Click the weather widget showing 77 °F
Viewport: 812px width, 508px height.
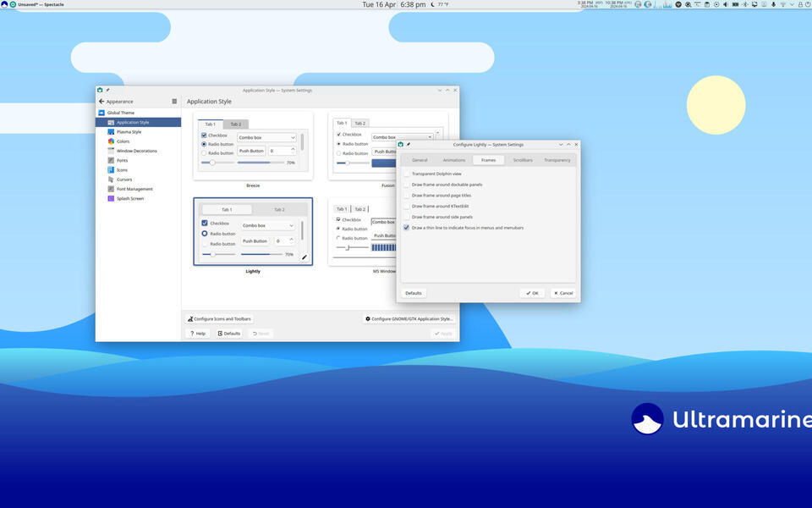440,4
